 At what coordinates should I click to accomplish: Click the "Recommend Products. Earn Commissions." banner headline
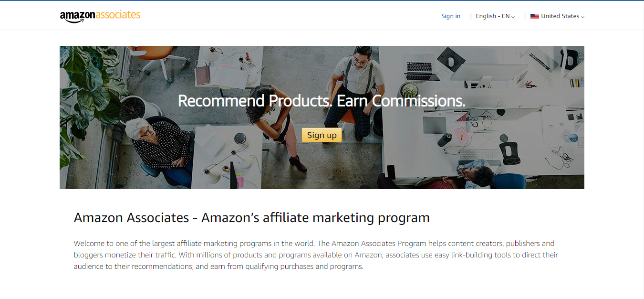[x=322, y=101]
